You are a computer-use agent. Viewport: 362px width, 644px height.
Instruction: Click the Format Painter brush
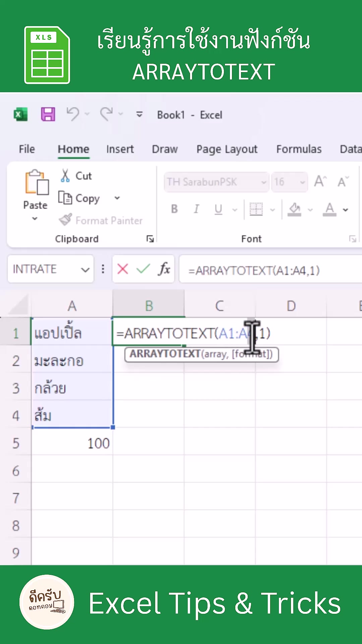tap(101, 220)
